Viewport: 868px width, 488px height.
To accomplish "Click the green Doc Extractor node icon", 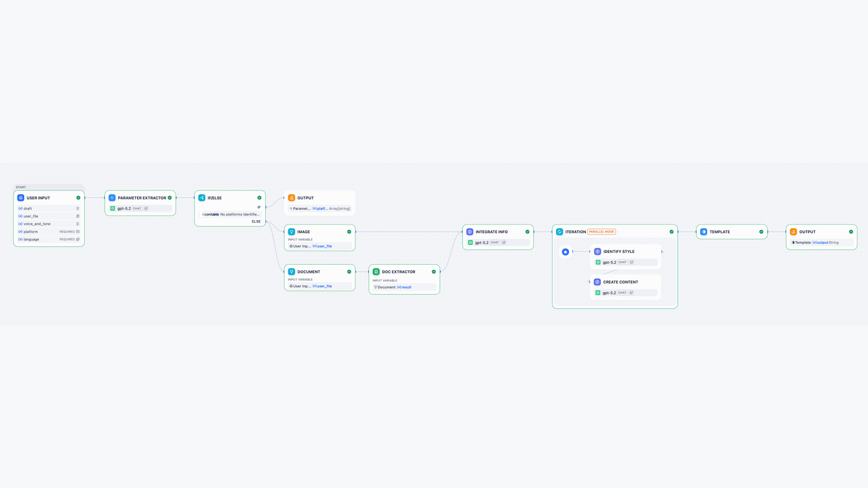I will tap(376, 272).
